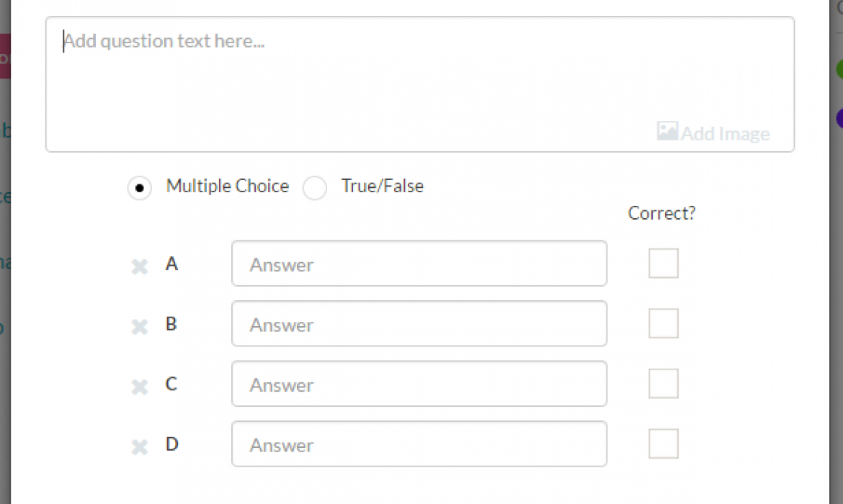Mark answer A as correct
Viewport: 843px width, 504px height.
[x=663, y=264]
